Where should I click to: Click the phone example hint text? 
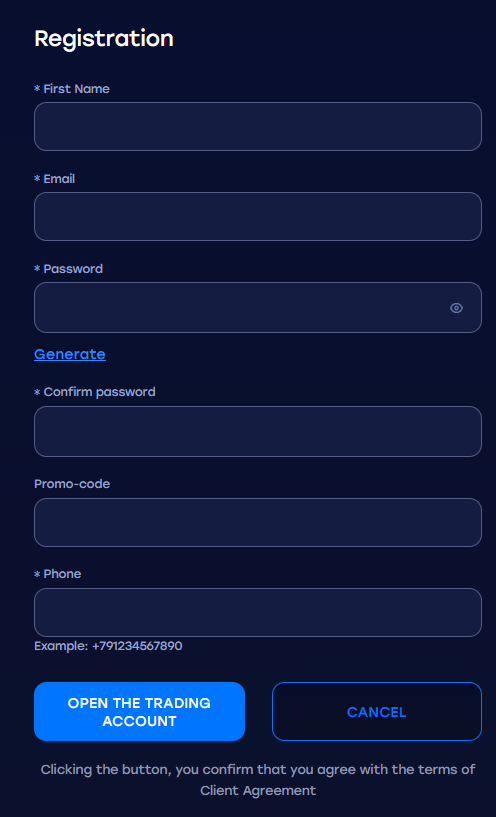pyautogui.click(x=108, y=647)
